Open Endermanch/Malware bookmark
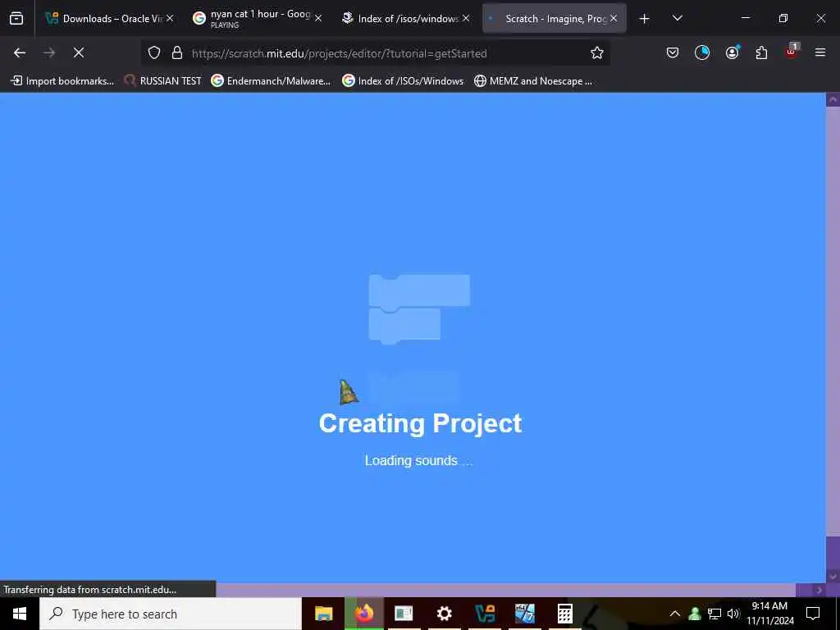 pos(271,81)
